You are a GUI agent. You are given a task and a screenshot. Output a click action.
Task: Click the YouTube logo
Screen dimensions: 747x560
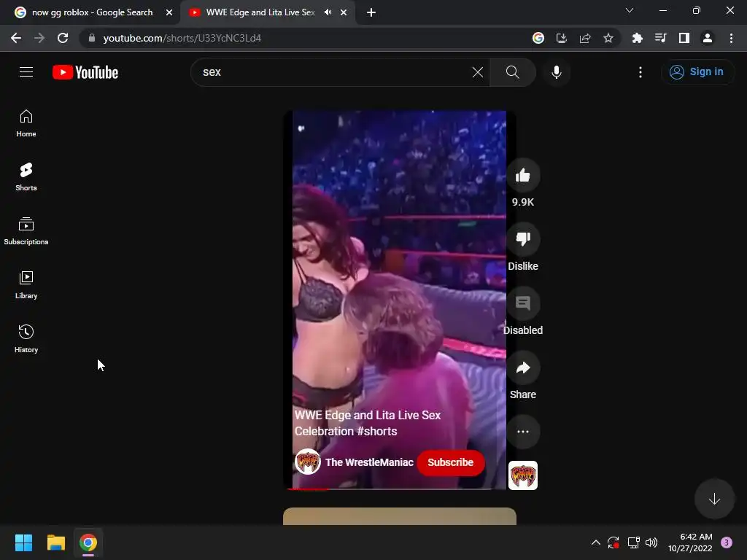tap(85, 72)
